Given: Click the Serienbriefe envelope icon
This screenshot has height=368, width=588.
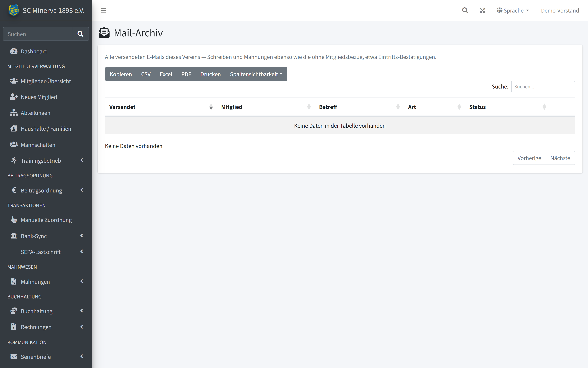Looking at the screenshot, I should (14, 356).
